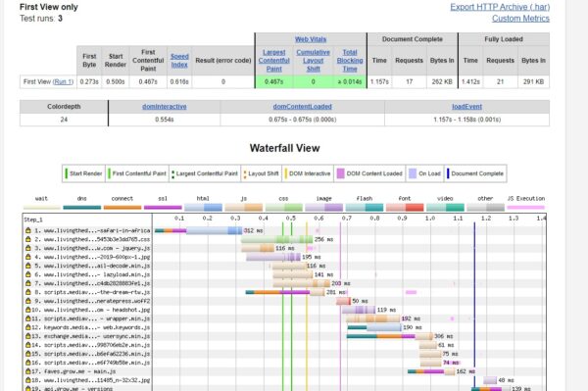Click the Start Render legend entry
Image resolution: width=588 pixels, height=391 pixels.
pos(83,173)
